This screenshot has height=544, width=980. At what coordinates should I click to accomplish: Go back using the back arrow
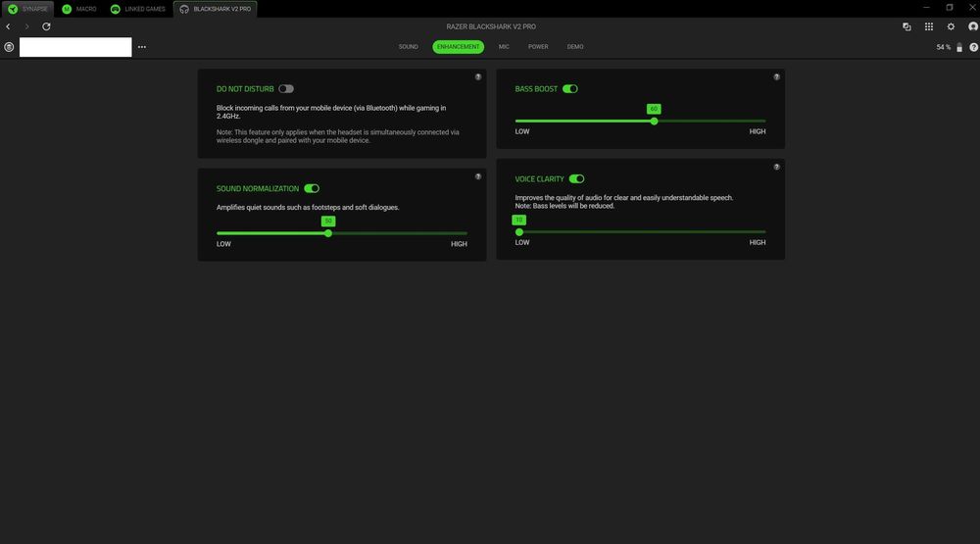click(x=8, y=26)
